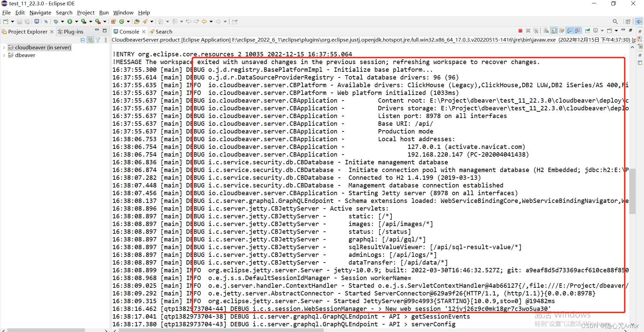The height and width of the screenshot is (332, 644).
Task: Open the Project Explorer filter icon
Action: point(98,40)
